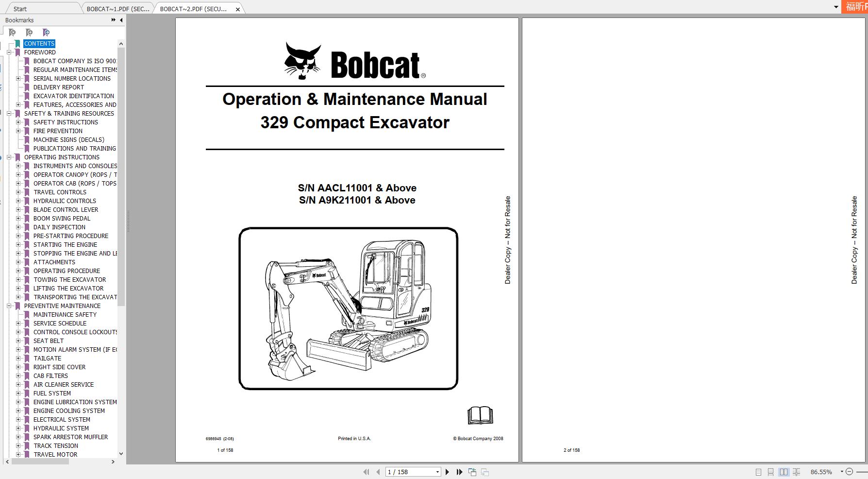
Task: Zoom out using the minus icon
Action: point(850,471)
